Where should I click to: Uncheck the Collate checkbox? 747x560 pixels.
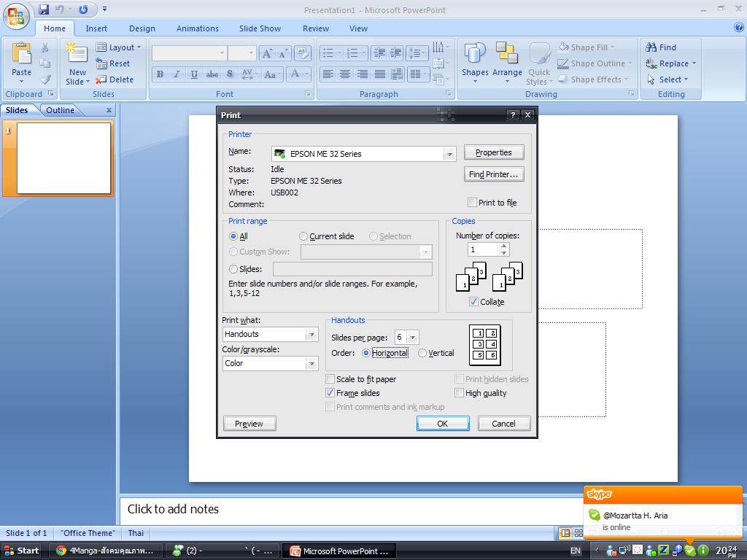(473, 301)
